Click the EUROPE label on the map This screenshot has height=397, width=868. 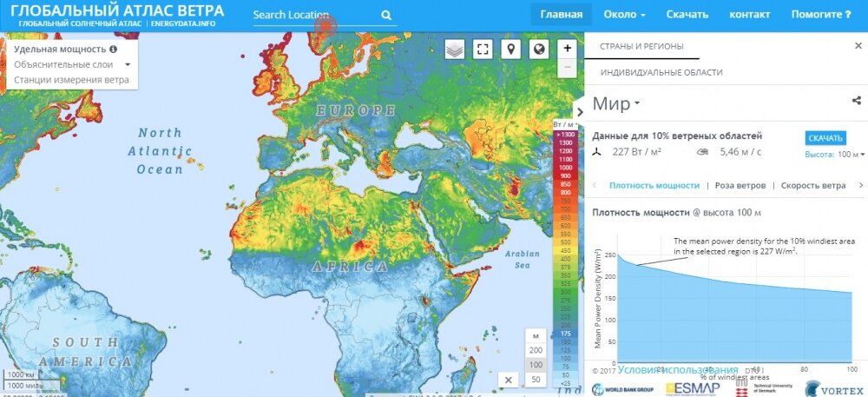355,110
